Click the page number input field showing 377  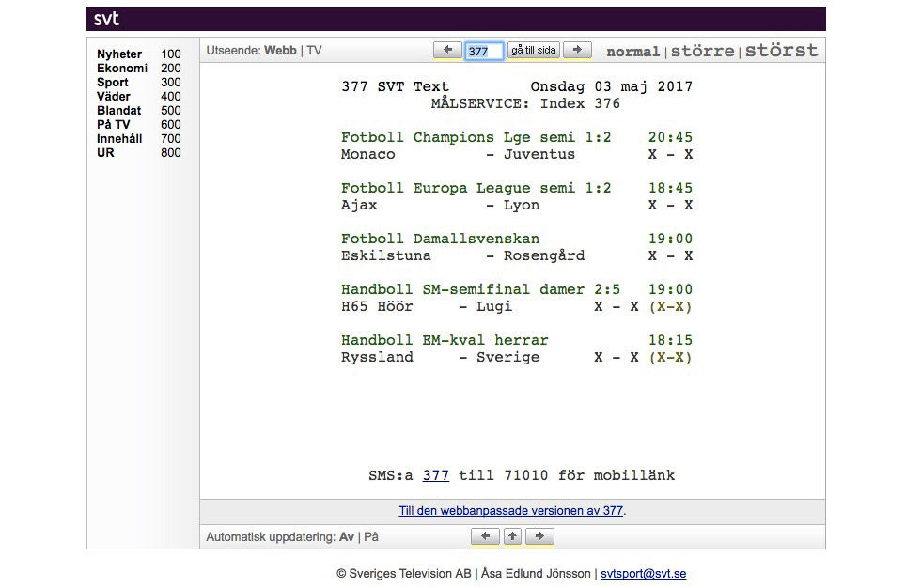click(484, 51)
